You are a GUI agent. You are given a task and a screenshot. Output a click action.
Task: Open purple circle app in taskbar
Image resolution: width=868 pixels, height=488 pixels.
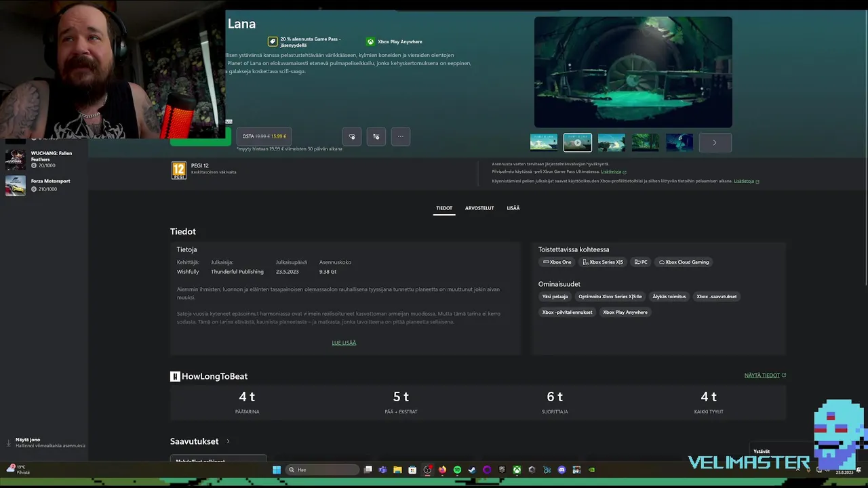click(x=487, y=470)
